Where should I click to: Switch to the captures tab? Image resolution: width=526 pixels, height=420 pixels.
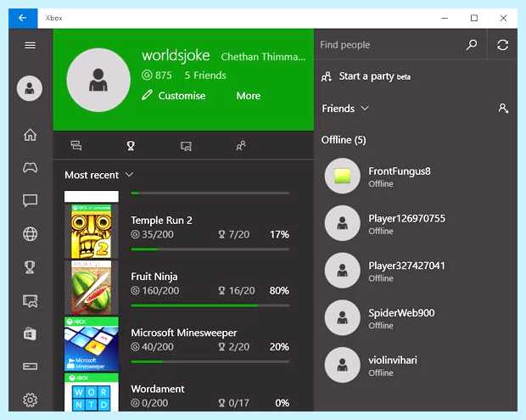pos(186,146)
